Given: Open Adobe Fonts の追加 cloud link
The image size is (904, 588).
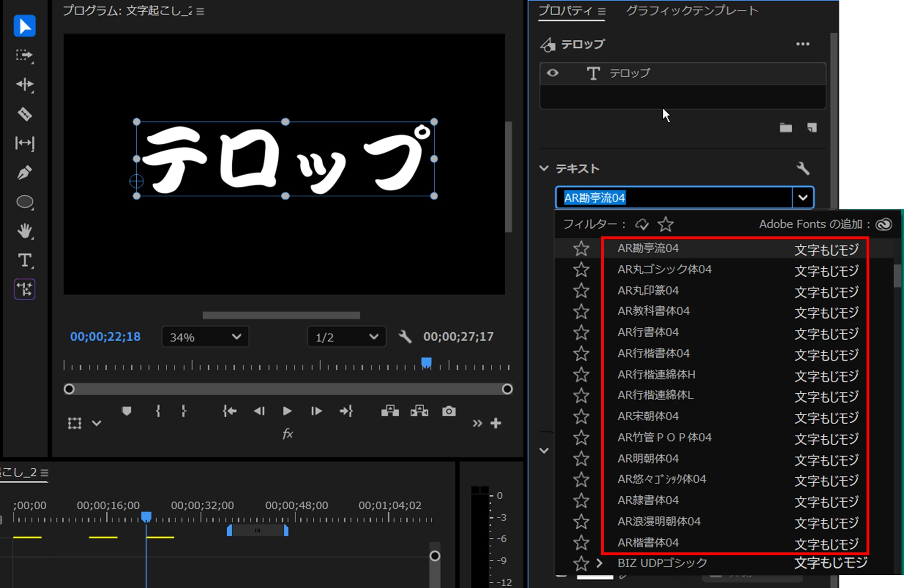Looking at the screenshot, I should pos(883,224).
